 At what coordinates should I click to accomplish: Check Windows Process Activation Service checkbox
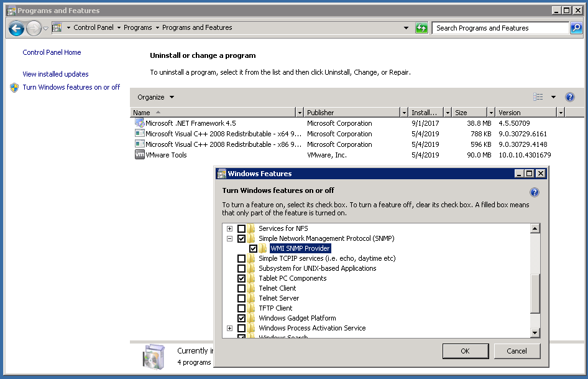pyautogui.click(x=242, y=328)
